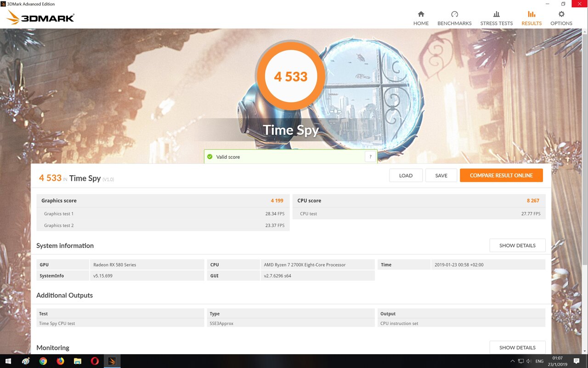Open the Windows Start menu
Viewport: 588px width, 368px height.
point(8,361)
